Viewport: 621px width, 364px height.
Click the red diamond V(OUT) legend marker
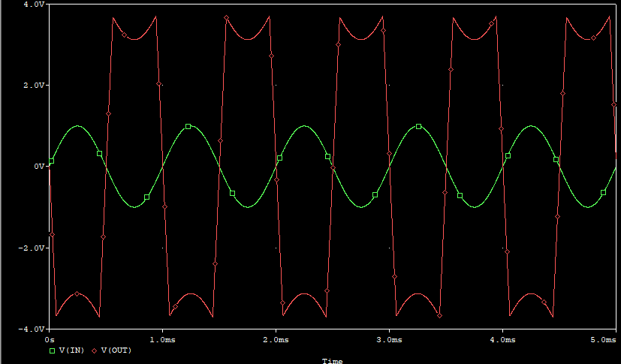(x=95, y=350)
